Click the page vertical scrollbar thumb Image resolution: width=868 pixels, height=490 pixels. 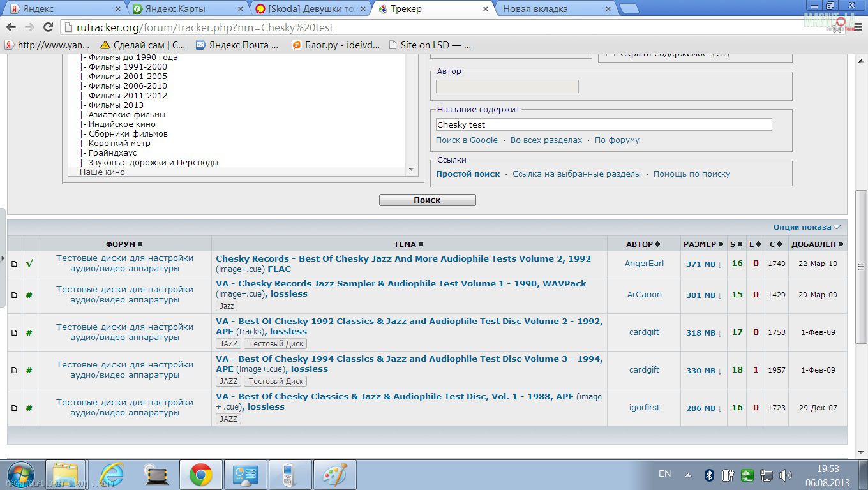861,267
